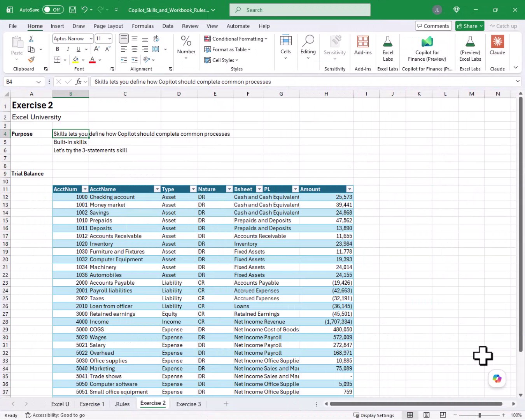Select Normal view icon in status bar
This screenshot has height=420, width=525.
(x=410, y=415)
